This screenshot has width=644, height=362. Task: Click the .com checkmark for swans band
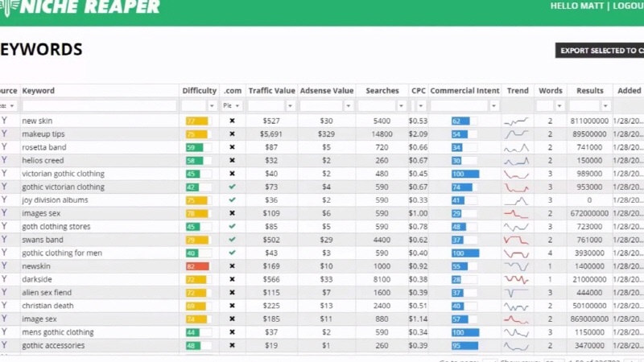point(232,239)
